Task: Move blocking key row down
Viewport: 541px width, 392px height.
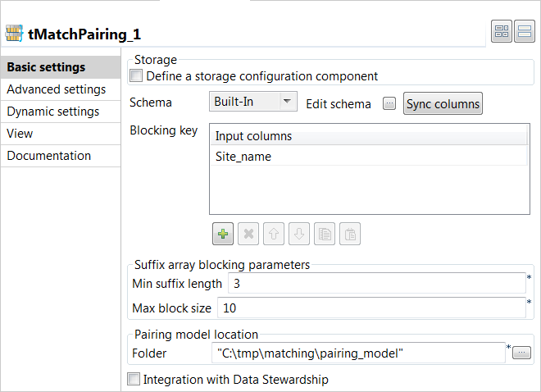Action: (x=299, y=234)
